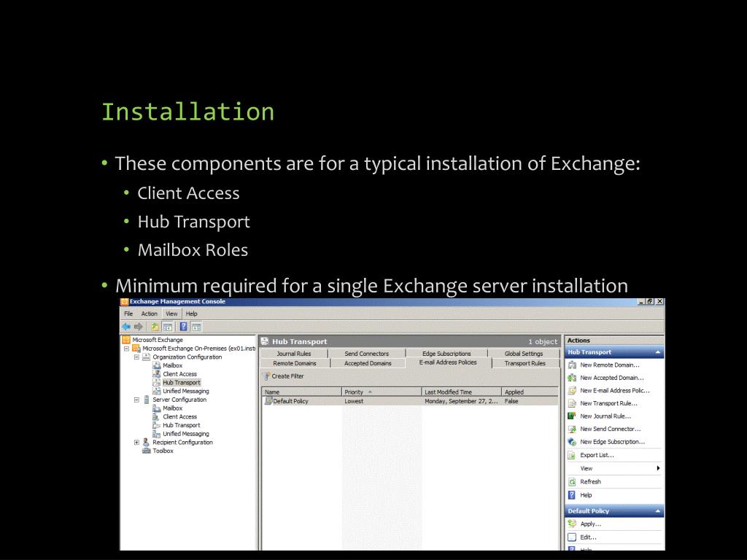Click the Help link in Actions pane
This screenshot has height=560, width=747.
586,495
